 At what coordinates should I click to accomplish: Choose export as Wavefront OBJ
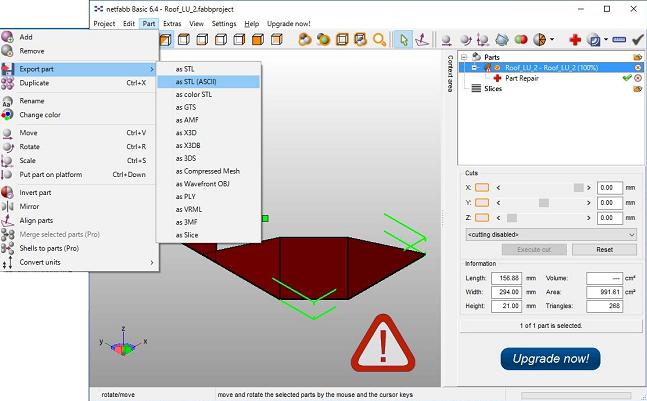click(x=208, y=184)
